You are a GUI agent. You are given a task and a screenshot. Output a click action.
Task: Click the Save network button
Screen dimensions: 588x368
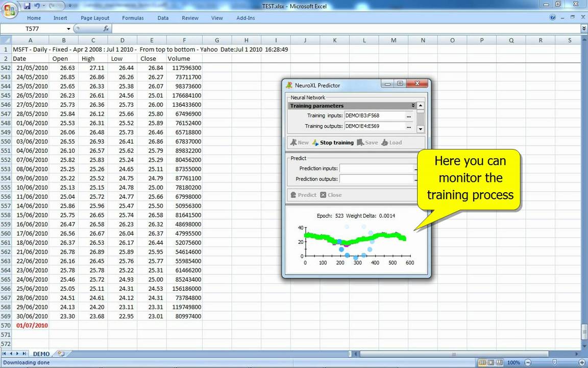[x=367, y=143]
